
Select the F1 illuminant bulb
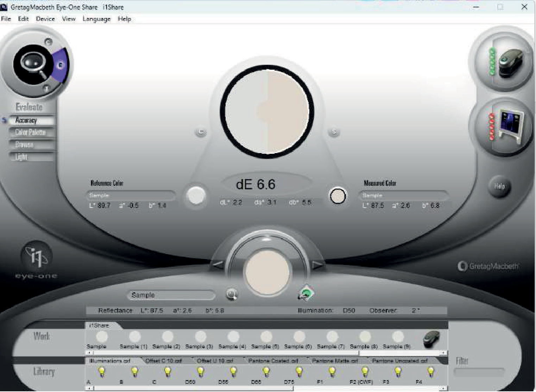pos(332,372)
